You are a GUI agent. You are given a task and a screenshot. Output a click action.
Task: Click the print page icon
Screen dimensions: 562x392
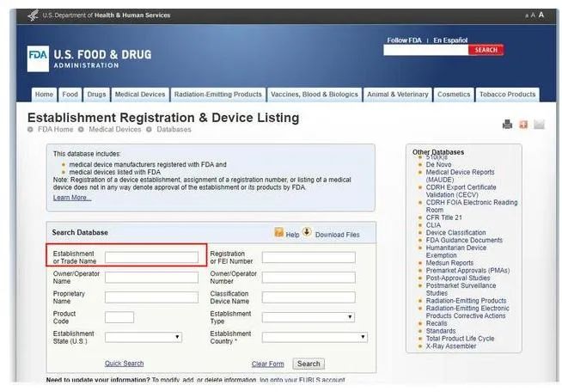[507, 125]
